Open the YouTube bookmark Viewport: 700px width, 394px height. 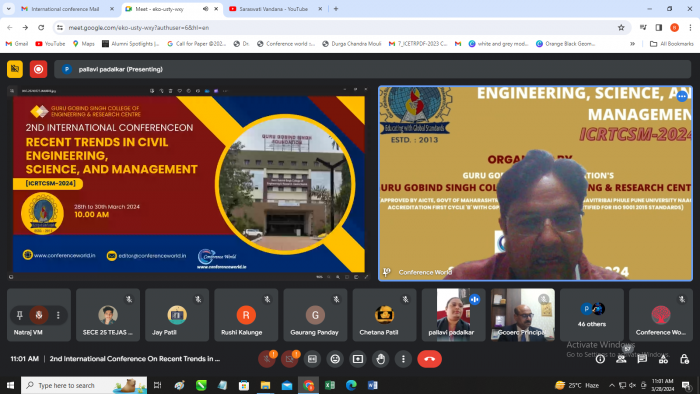[50, 44]
